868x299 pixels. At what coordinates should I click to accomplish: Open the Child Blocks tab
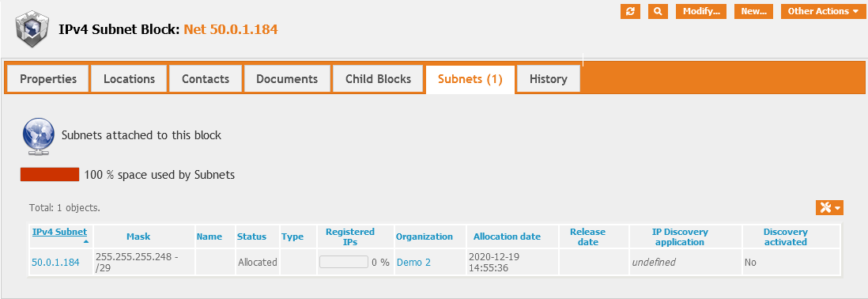[x=378, y=78]
